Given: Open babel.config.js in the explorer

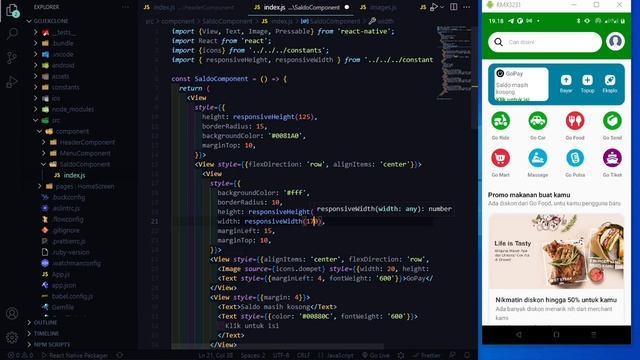Looking at the screenshot, I should (x=72, y=297).
